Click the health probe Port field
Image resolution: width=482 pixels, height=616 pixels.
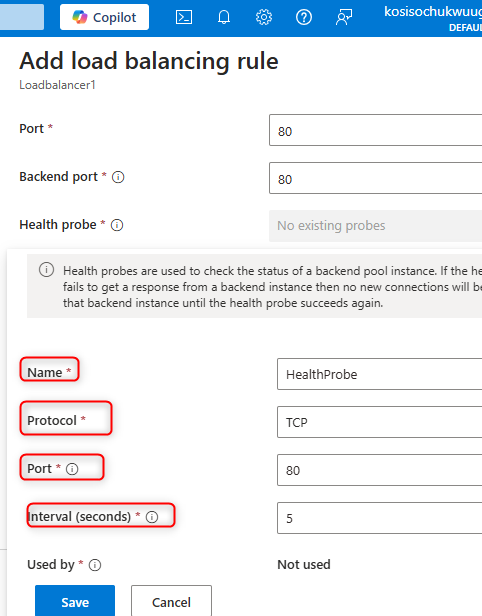pos(379,470)
